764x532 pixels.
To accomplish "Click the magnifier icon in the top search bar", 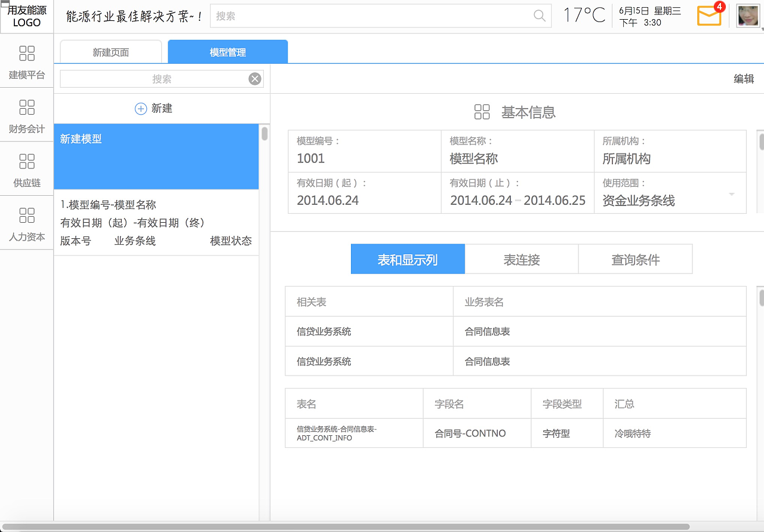I will pyautogui.click(x=539, y=17).
